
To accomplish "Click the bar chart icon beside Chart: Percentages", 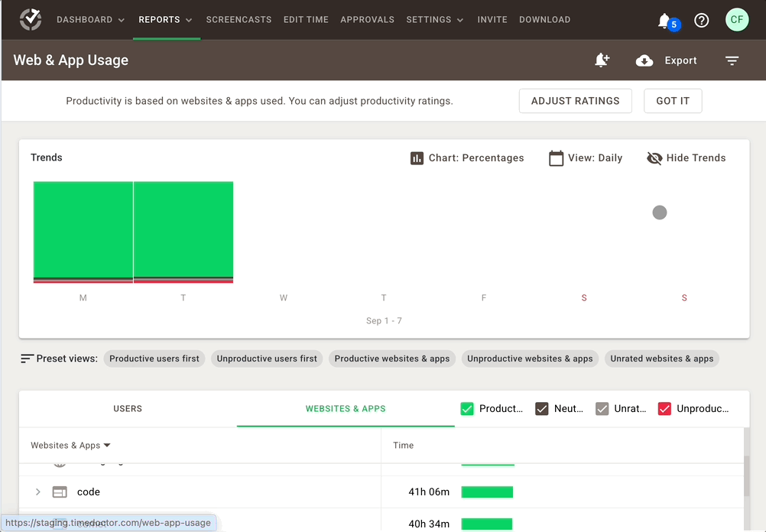I will [417, 158].
